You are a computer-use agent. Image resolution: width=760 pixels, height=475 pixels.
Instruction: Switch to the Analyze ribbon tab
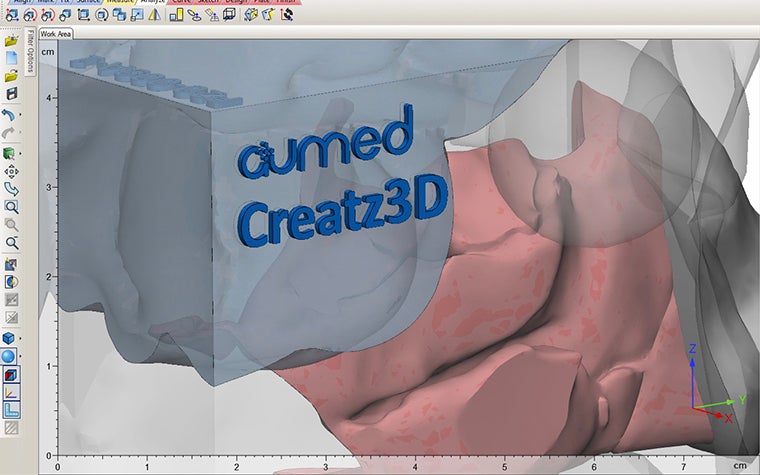[151, 2]
